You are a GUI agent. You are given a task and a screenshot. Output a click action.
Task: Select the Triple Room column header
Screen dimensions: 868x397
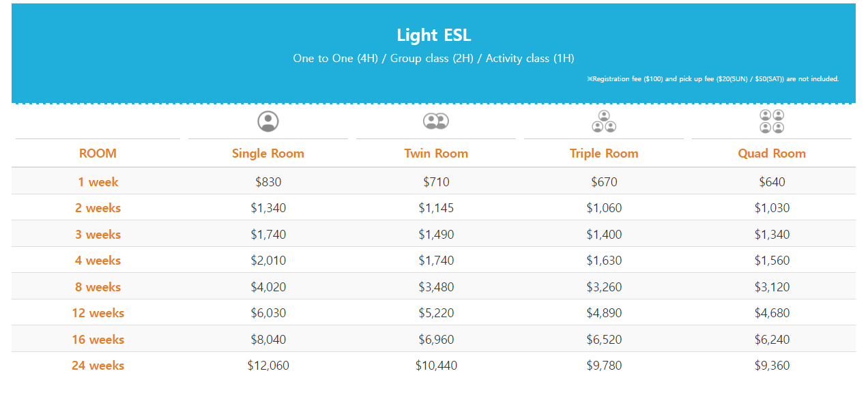(604, 153)
